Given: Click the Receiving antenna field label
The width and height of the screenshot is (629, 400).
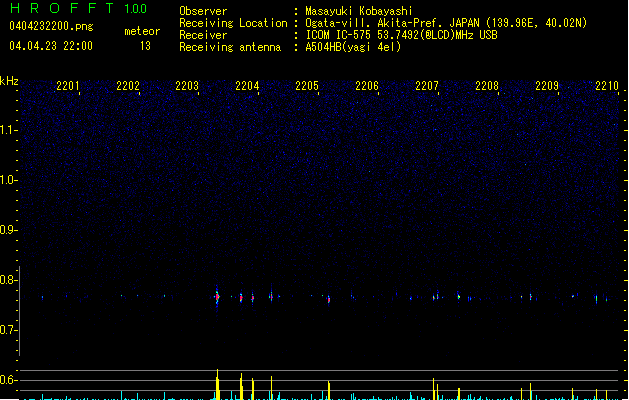Looking at the screenshot, I should point(230,47).
